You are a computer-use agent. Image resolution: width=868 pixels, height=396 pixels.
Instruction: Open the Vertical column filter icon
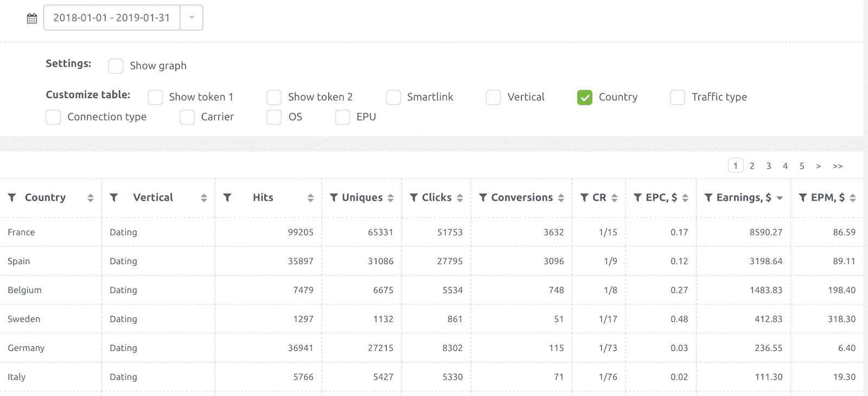(x=114, y=197)
